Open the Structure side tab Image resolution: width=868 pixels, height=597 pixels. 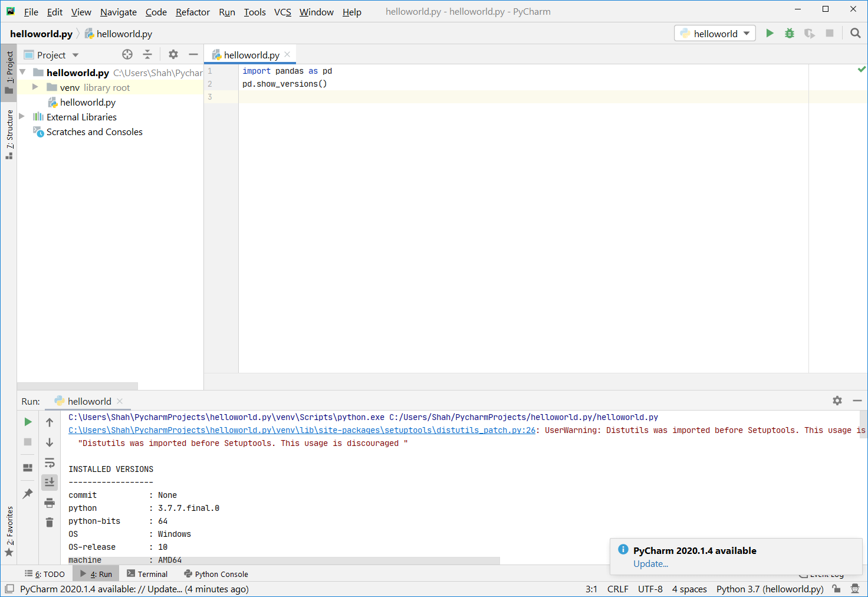[x=9, y=135]
